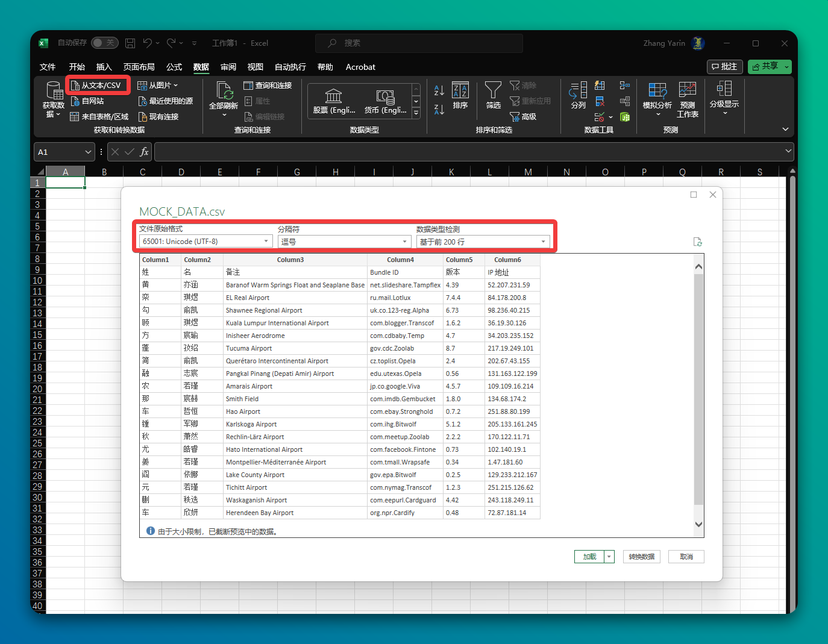Click the save icon in title bar

[130, 43]
